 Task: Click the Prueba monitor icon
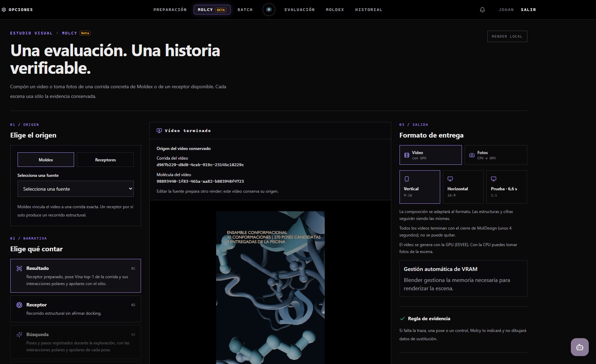click(494, 179)
